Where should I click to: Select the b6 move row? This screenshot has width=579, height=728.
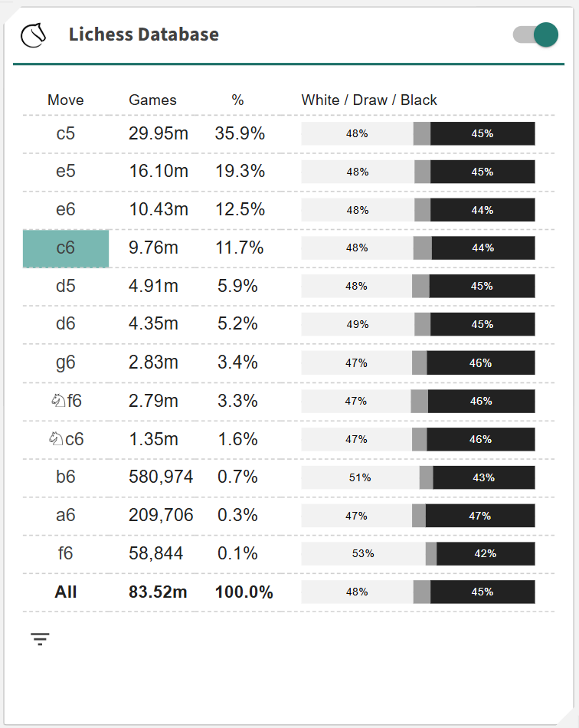pos(66,477)
